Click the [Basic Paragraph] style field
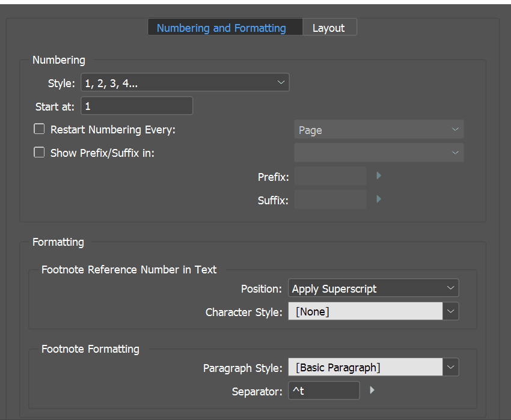Screen dimensions: 511x420 coord(365,367)
